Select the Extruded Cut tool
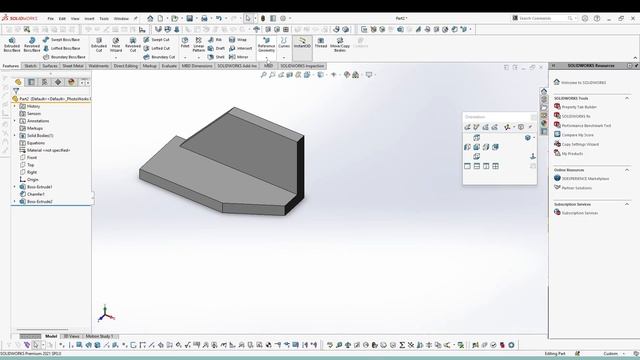 (99, 44)
